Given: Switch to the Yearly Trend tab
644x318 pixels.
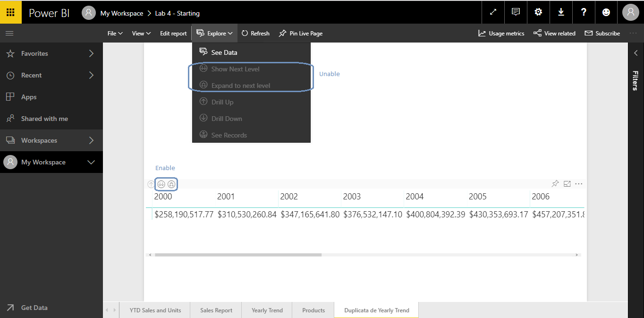Looking at the screenshot, I should [x=267, y=310].
